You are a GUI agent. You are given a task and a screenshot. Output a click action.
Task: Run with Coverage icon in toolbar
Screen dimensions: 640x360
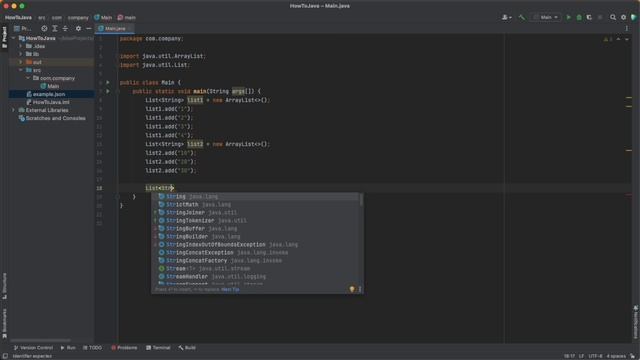coord(589,18)
